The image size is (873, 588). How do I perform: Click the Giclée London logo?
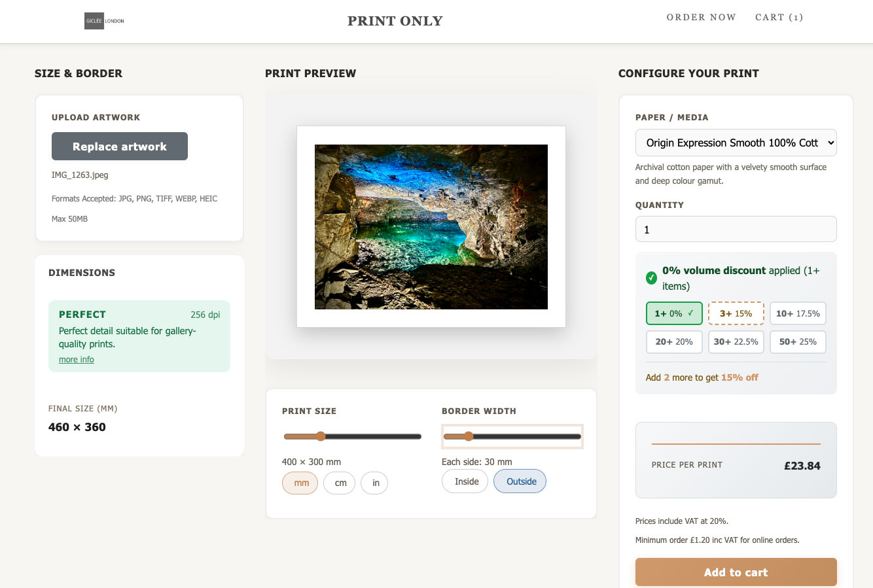[x=105, y=21]
